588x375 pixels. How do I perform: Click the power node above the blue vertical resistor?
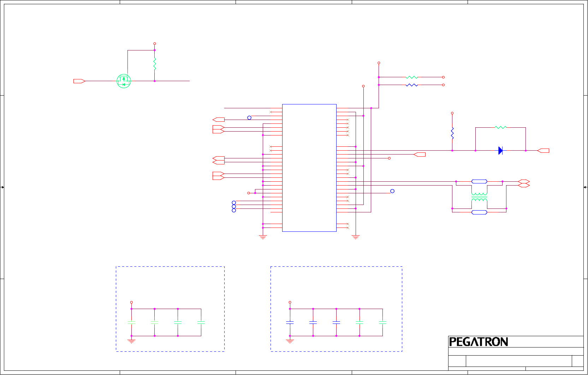452,113
